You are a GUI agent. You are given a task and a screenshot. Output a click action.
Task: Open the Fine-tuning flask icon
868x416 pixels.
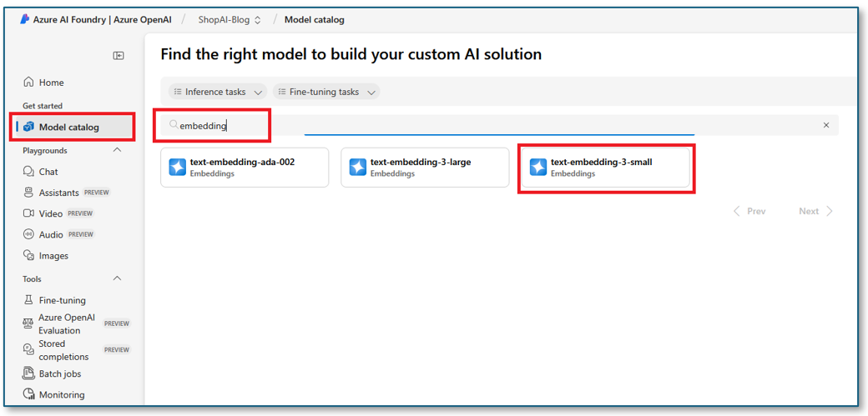coord(28,300)
